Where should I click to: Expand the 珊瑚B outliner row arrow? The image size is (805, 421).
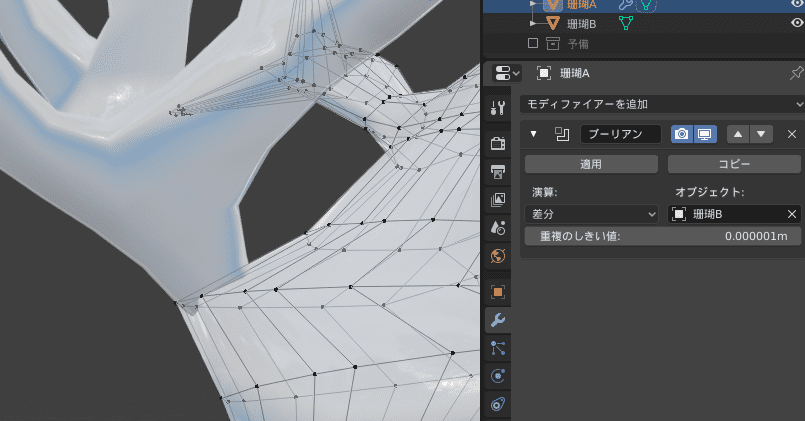click(533, 23)
